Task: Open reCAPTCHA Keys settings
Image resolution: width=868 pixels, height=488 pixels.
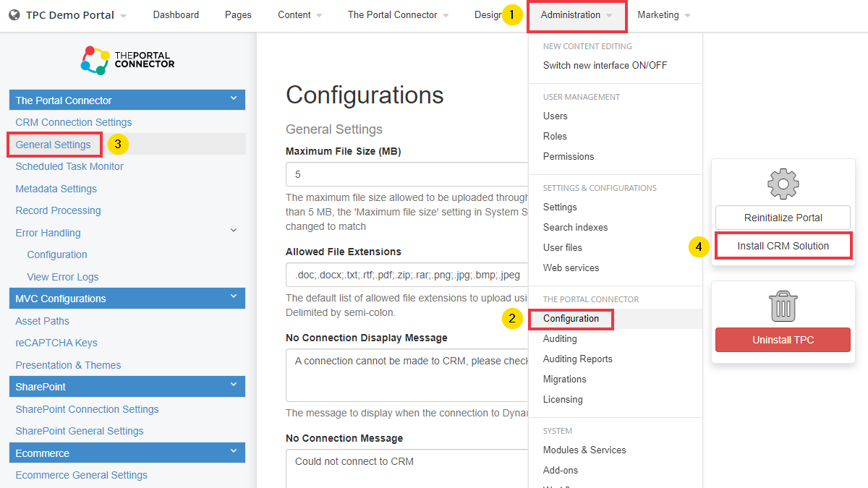Action: 56,343
